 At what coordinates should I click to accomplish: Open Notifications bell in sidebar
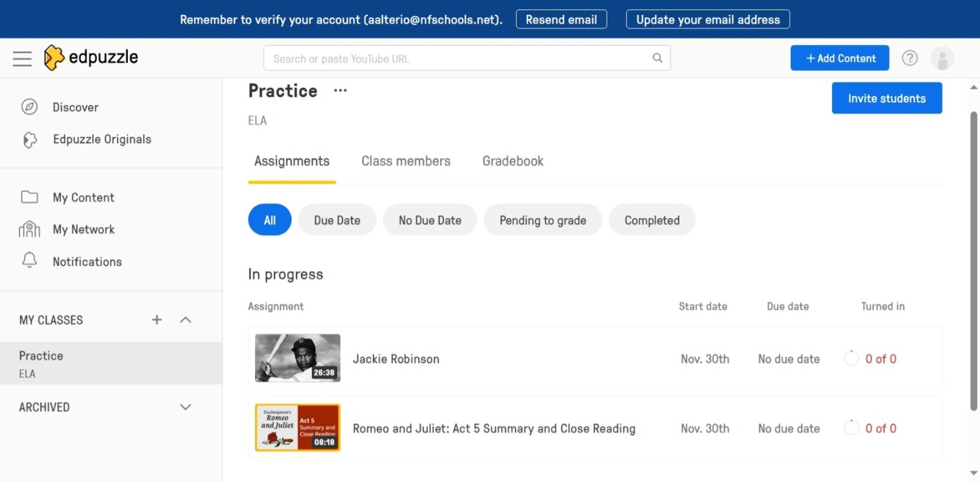tap(29, 261)
